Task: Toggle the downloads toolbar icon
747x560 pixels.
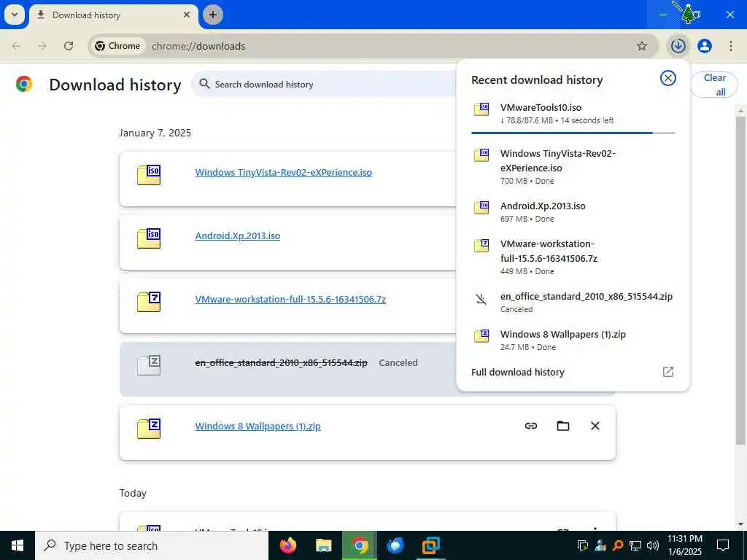Action: (x=678, y=46)
